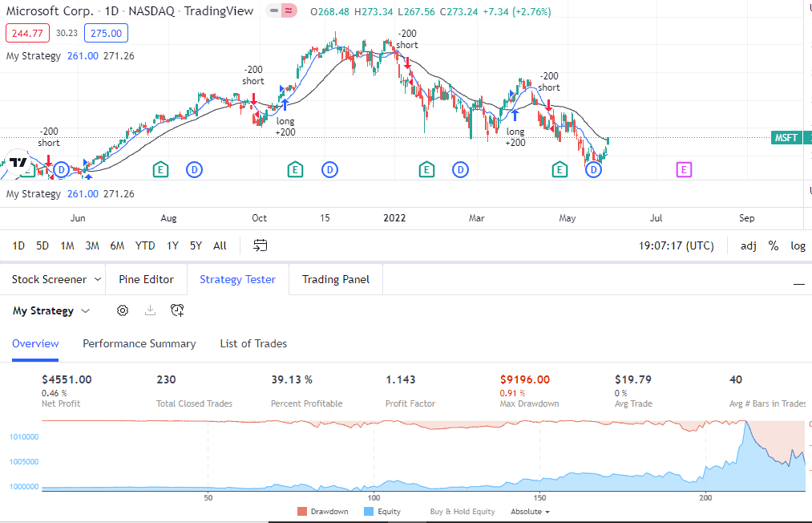Click the earnings E marker below Oct

(295, 169)
